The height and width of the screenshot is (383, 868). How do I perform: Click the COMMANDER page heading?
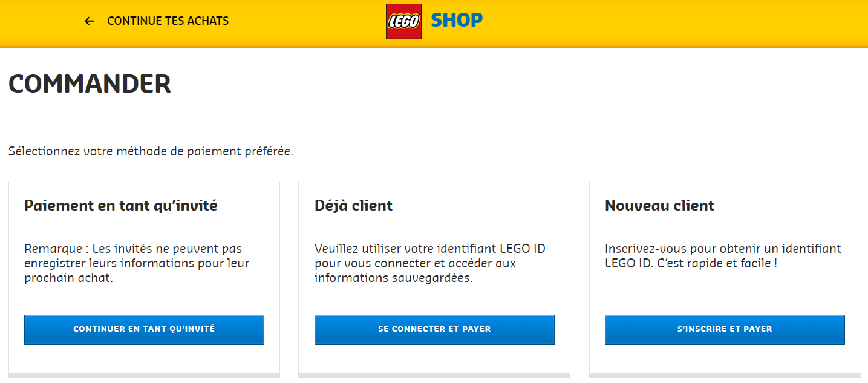pyautogui.click(x=90, y=84)
